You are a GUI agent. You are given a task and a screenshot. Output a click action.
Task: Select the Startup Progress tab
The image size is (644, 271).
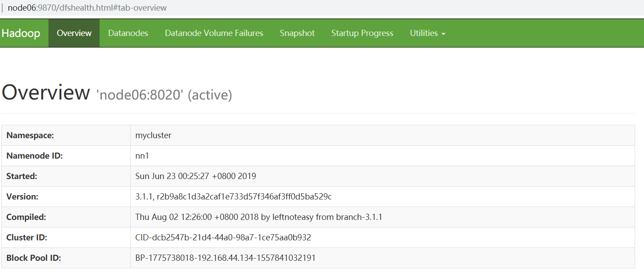362,33
